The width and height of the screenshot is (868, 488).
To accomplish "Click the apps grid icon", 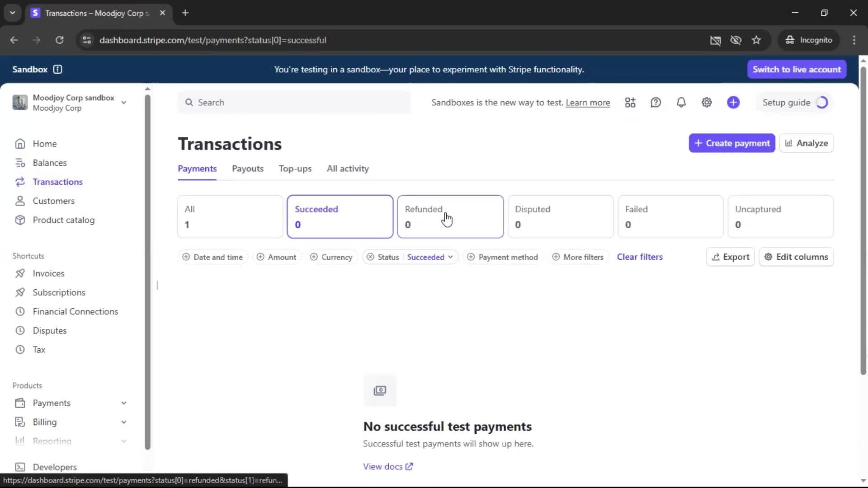I will click(x=630, y=103).
